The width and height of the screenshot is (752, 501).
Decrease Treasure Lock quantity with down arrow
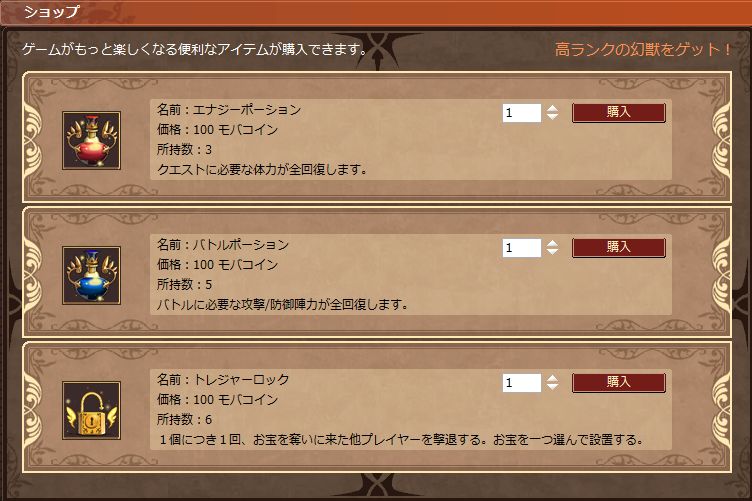[x=552, y=388]
